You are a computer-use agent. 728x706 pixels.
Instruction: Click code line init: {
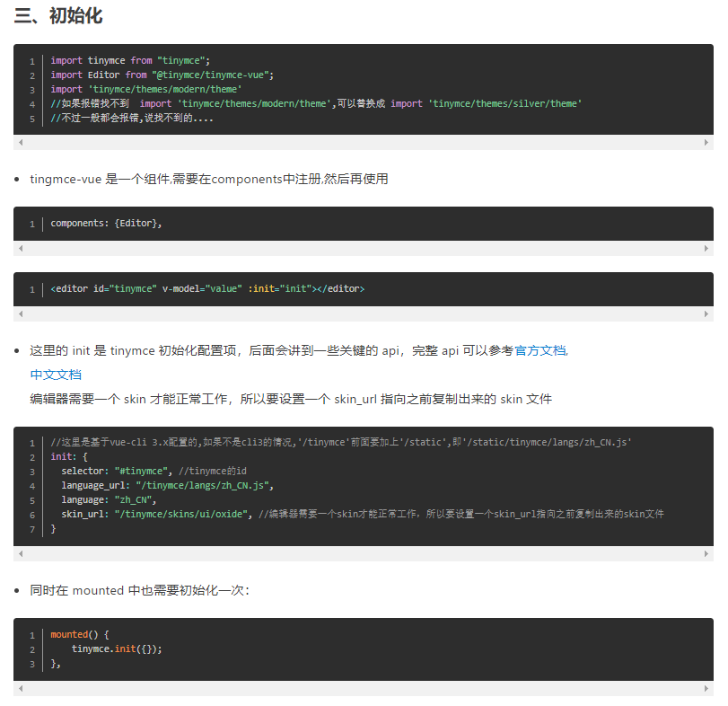[x=69, y=456]
